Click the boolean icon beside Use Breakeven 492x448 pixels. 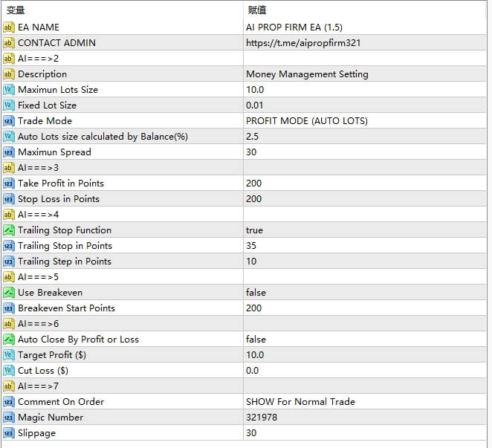coord(8,293)
